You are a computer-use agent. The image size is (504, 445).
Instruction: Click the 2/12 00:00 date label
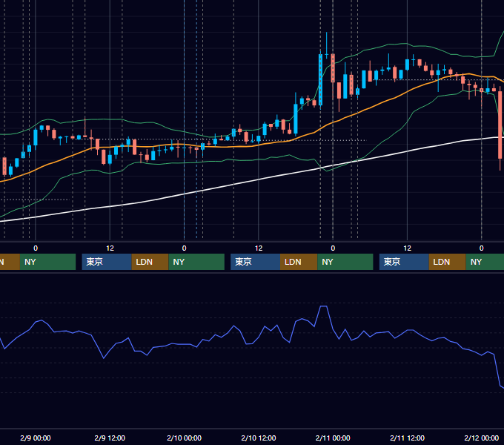coord(482,438)
